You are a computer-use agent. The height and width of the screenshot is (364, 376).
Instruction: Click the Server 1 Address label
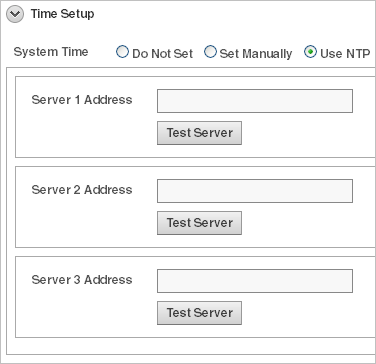click(x=82, y=100)
